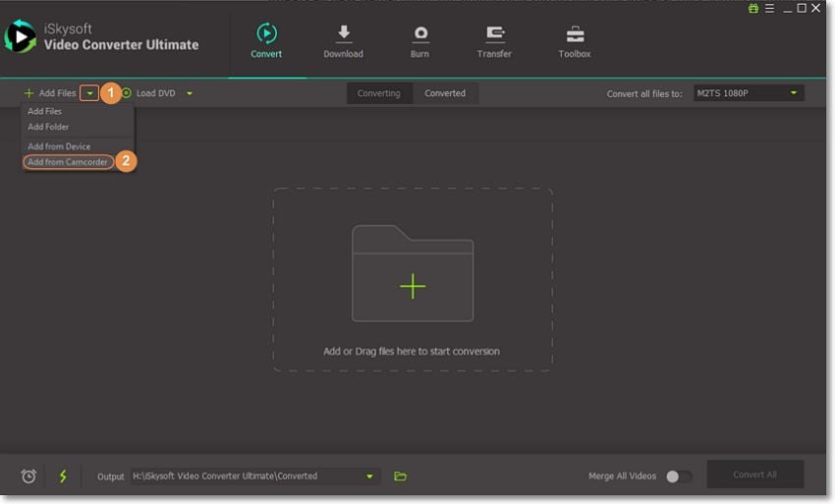Open the output folder icon
The width and height of the screenshot is (835, 504).
click(x=400, y=476)
